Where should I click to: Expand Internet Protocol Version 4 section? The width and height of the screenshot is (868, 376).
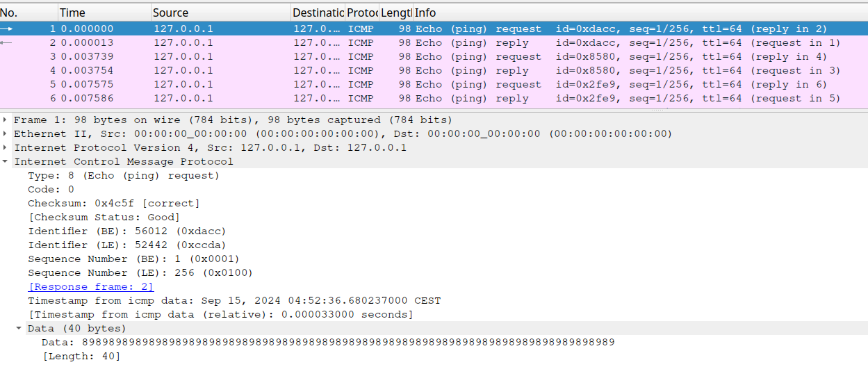click(6, 147)
